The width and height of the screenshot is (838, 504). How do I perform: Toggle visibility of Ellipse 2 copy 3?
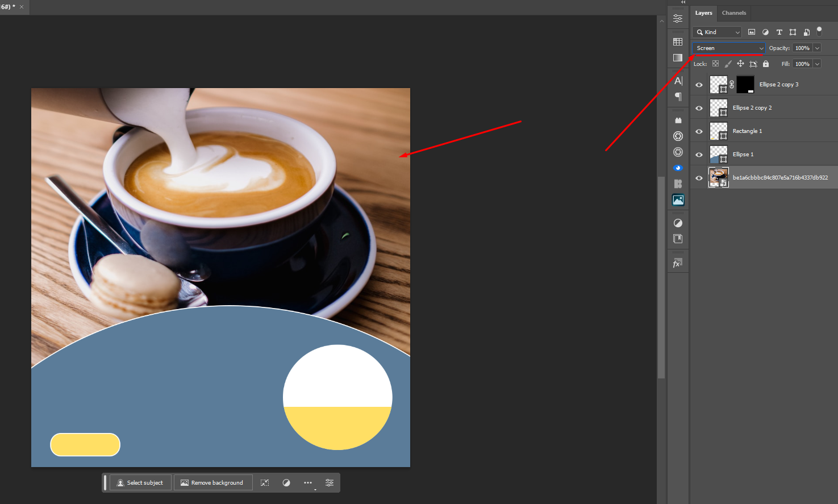698,84
